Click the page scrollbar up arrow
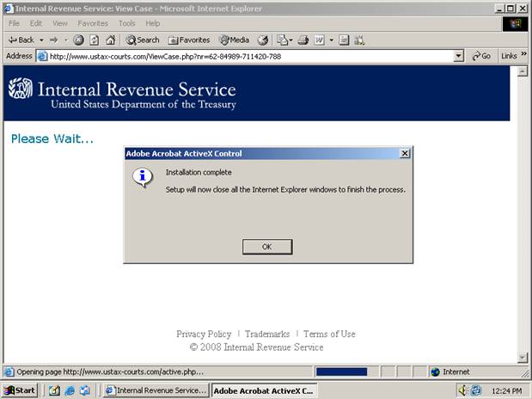 pos(523,71)
